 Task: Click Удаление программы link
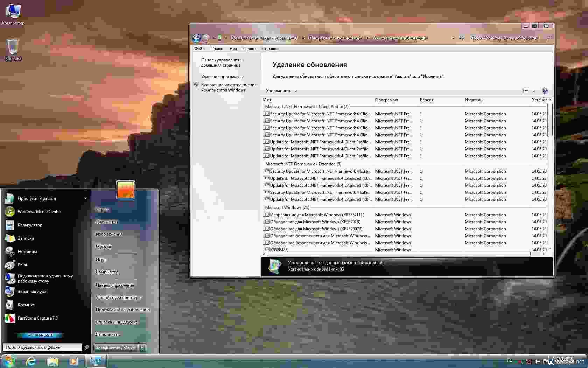(222, 77)
